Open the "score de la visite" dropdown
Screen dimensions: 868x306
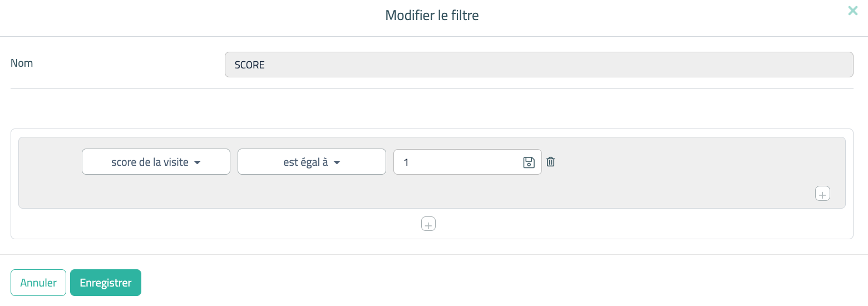pyautogui.click(x=156, y=162)
